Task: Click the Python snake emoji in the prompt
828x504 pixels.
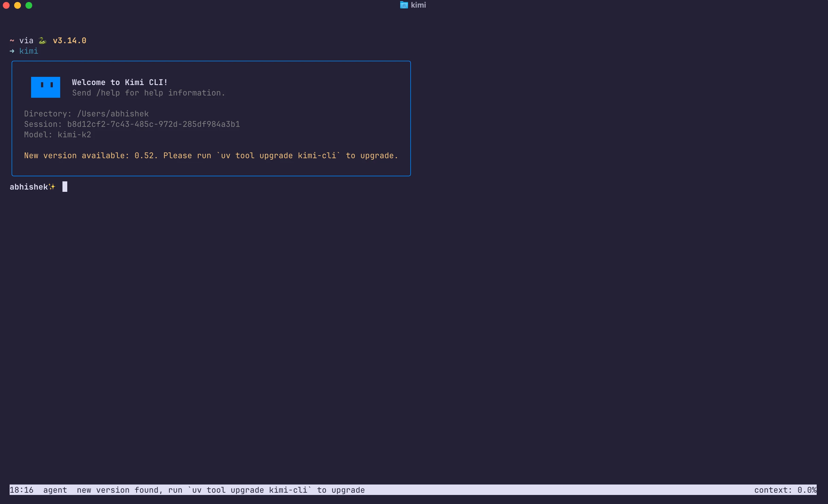Action: pos(42,40)
